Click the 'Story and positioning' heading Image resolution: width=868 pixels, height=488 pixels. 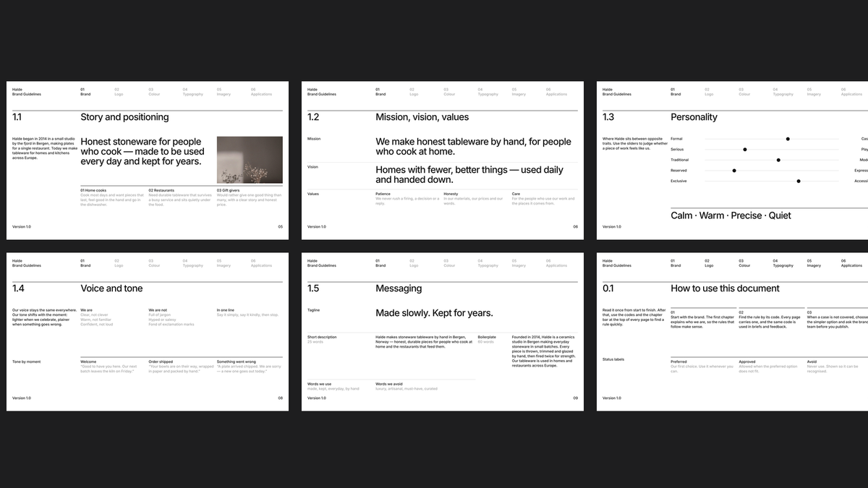[x=124, y=117]
